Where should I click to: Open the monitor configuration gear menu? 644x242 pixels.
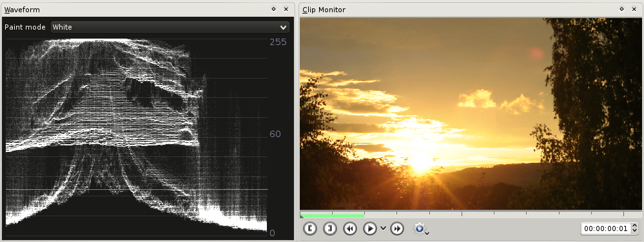point(421,229)
